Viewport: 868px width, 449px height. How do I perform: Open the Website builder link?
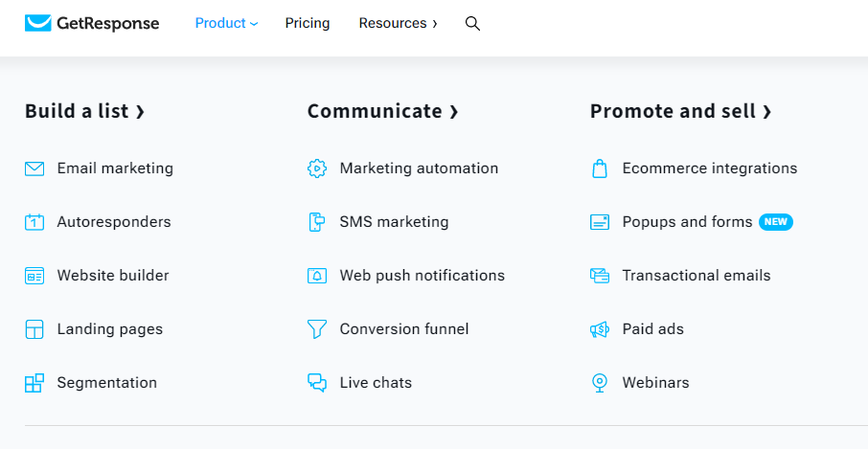point(113,276)
